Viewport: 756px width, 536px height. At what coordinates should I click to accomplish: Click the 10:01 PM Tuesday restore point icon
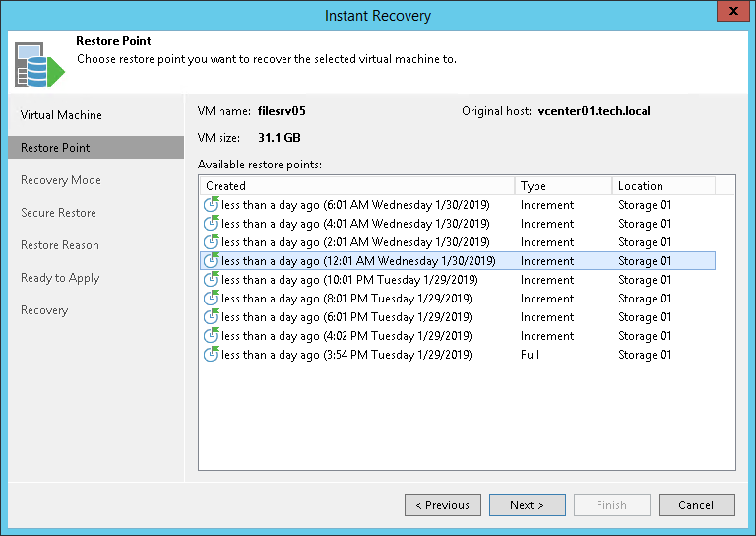tap(210, 280)
